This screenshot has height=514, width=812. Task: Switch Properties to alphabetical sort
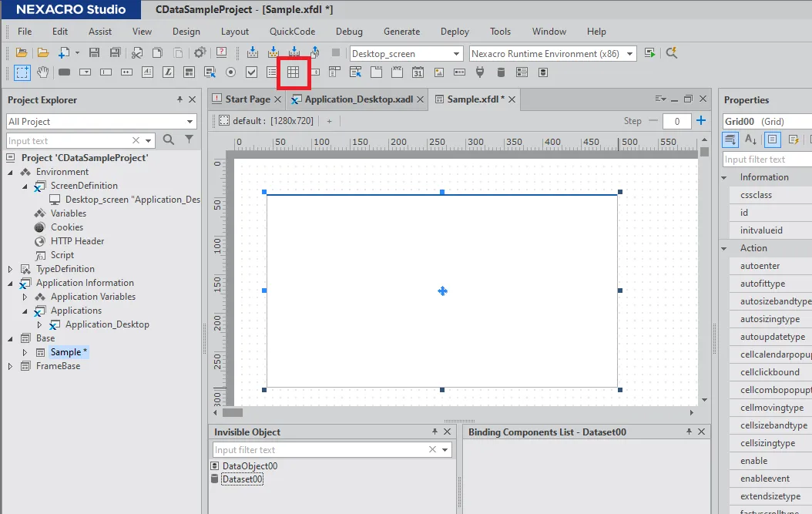[x=750, y=139]
